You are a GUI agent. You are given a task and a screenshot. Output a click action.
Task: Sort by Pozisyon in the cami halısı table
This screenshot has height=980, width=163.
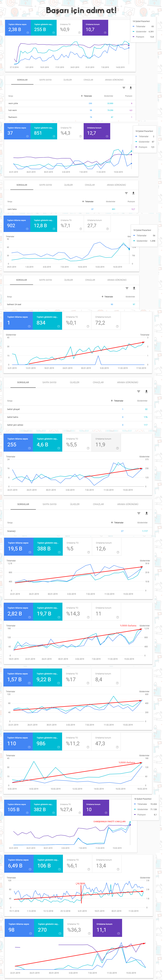(x=131, y=202)
